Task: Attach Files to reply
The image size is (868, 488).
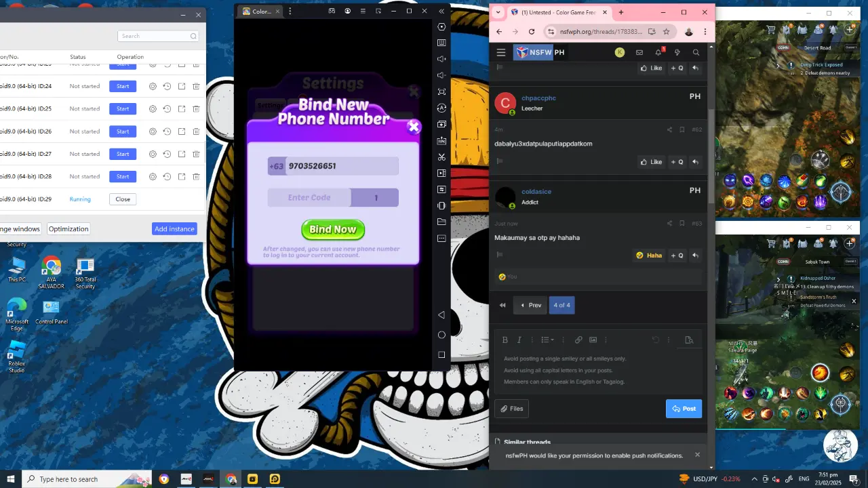Action: pyautogui.click(x=511, y=409)
